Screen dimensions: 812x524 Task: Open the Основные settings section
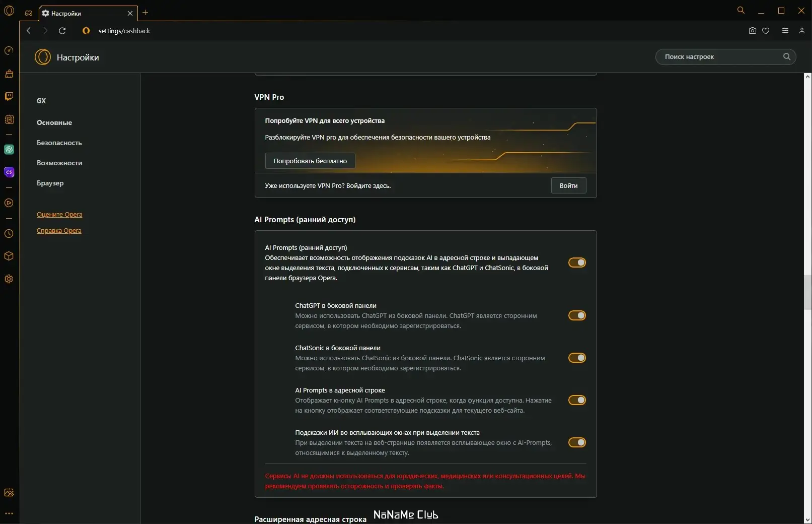[x=54, y=122]
